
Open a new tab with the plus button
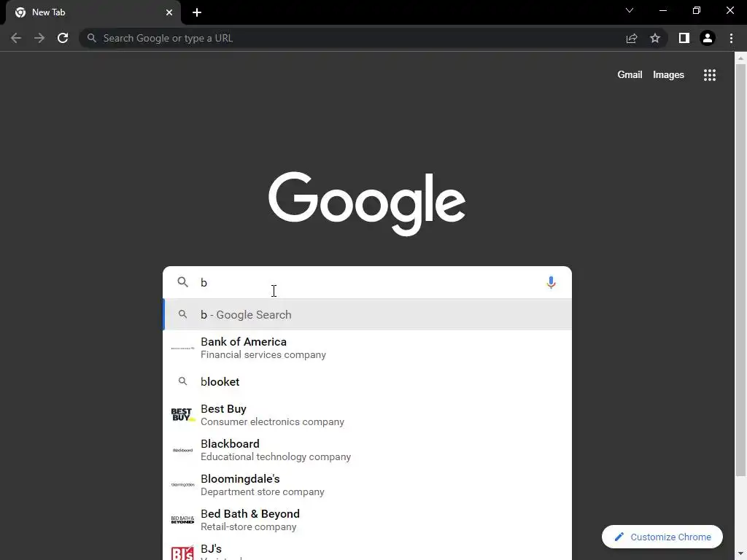point(197,12)
